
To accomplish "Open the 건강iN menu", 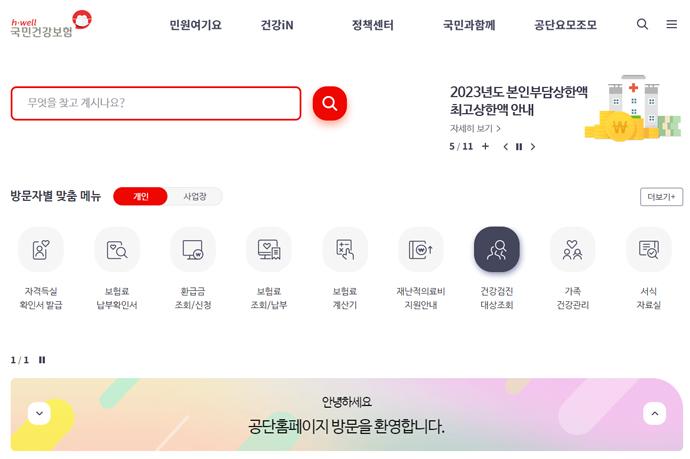I will click(277, 25).
